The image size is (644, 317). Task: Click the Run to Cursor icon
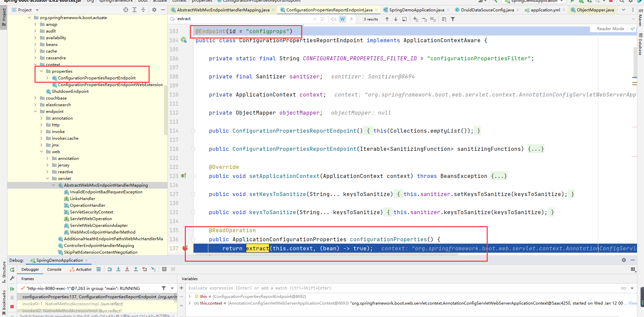(x=153, y=269)
